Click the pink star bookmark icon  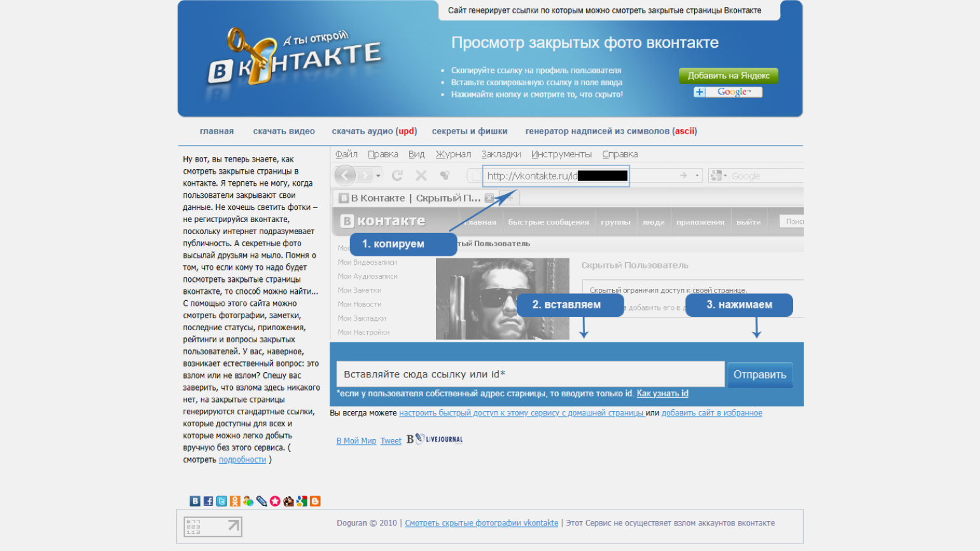pyautogui.click(x=275, y=501)
